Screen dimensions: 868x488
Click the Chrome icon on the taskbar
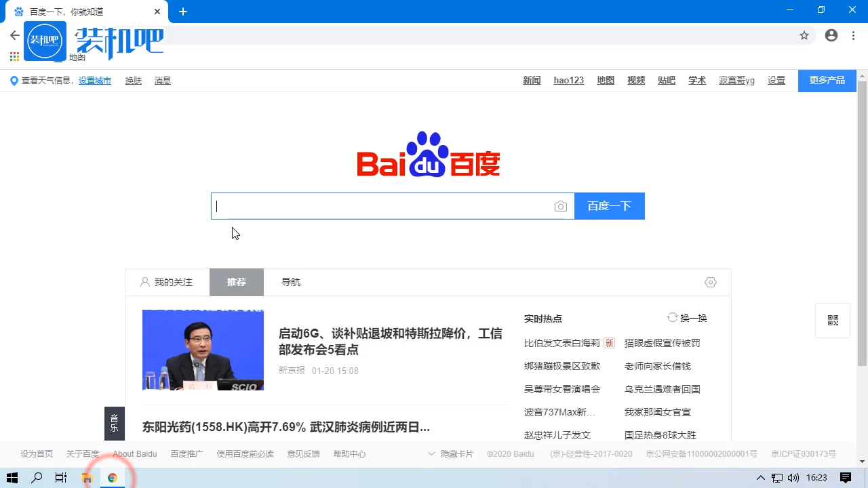[x=113, y=477]
